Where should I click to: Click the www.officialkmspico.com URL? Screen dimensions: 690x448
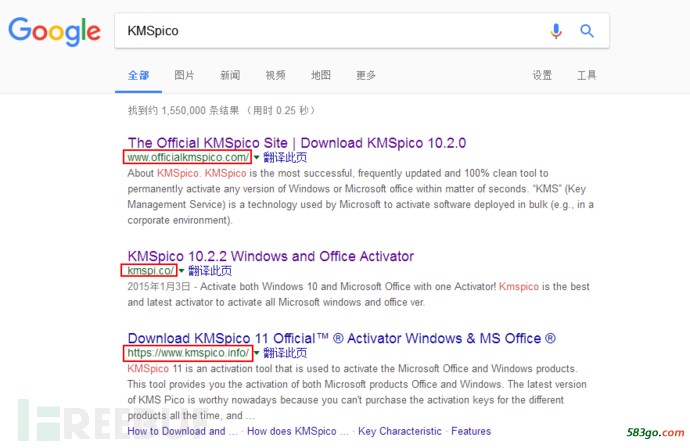[188, 157]
